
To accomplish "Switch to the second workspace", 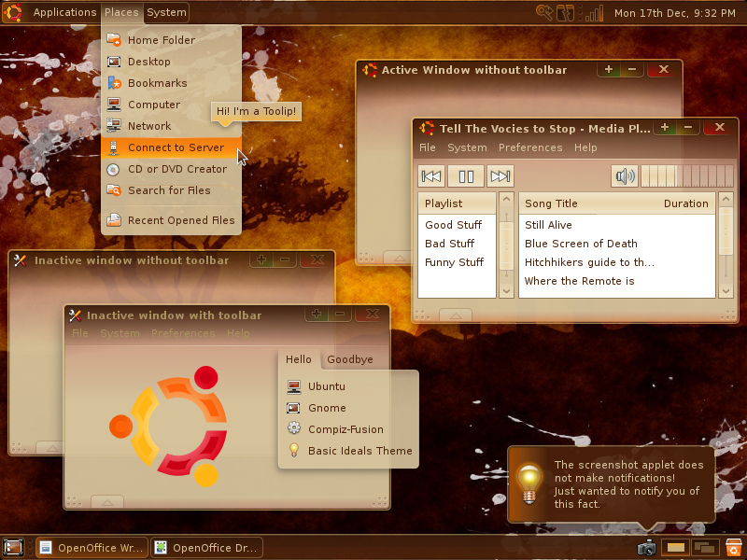I will coord(705,548).
